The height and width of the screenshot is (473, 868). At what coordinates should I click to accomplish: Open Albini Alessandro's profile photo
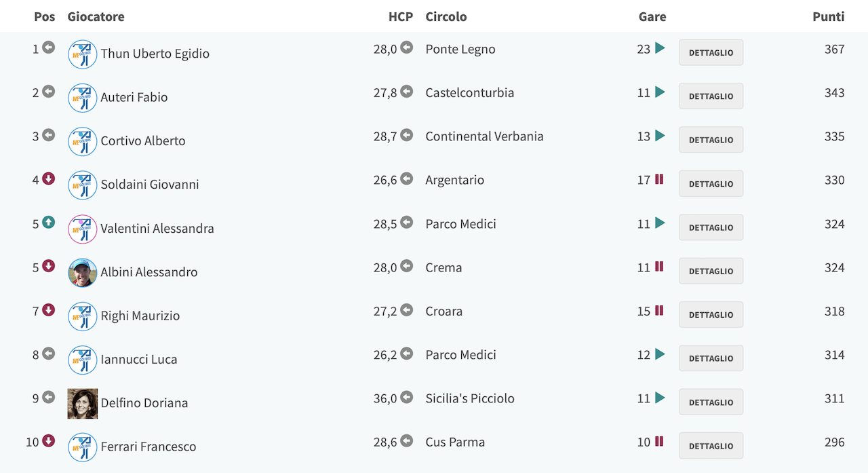[83, 272]
